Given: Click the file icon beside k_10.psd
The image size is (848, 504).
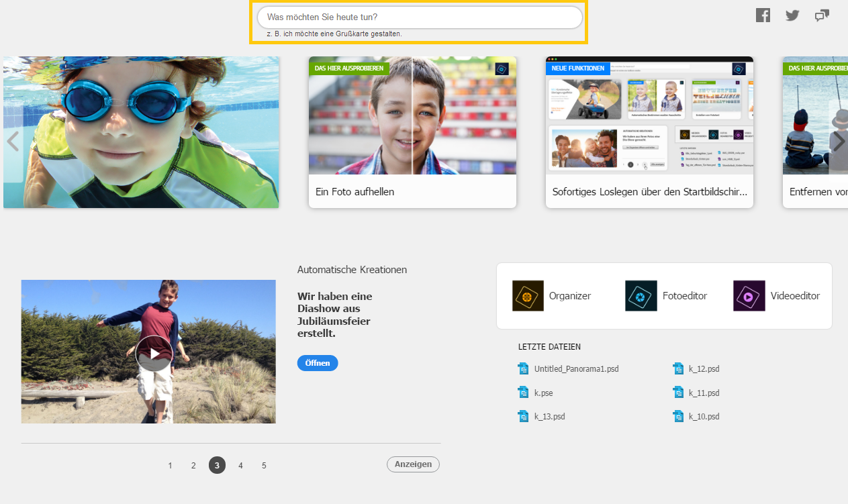Looking at the screenshot, I should [678, 416].
